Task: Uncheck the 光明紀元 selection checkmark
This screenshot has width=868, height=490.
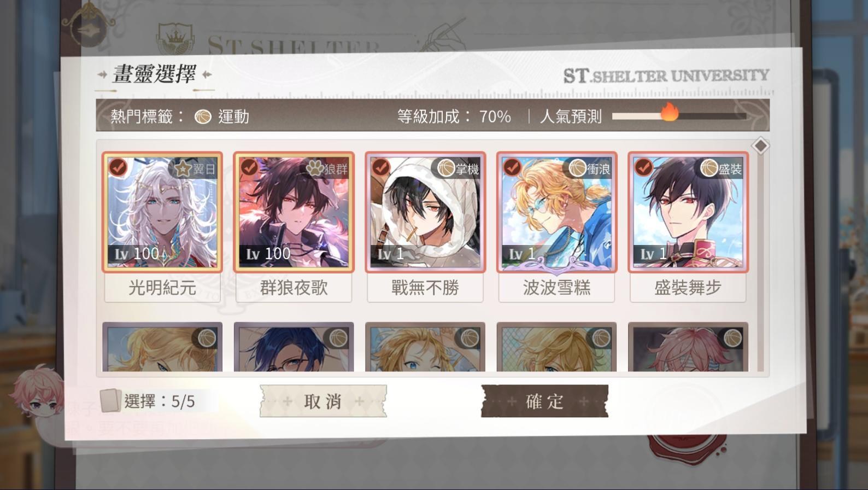Action: (118, 167)
